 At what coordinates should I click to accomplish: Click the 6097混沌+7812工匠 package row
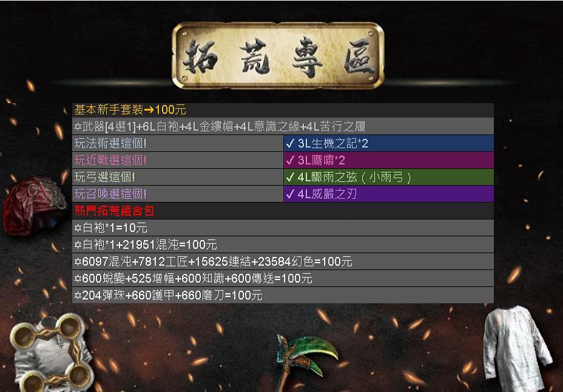click(283, 261)
